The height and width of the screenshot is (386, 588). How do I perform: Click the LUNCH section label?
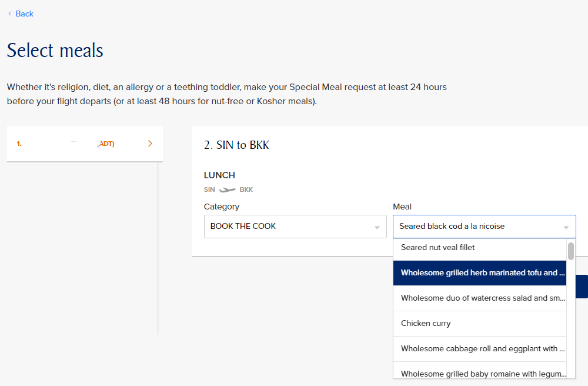click(x=219, y=175)
